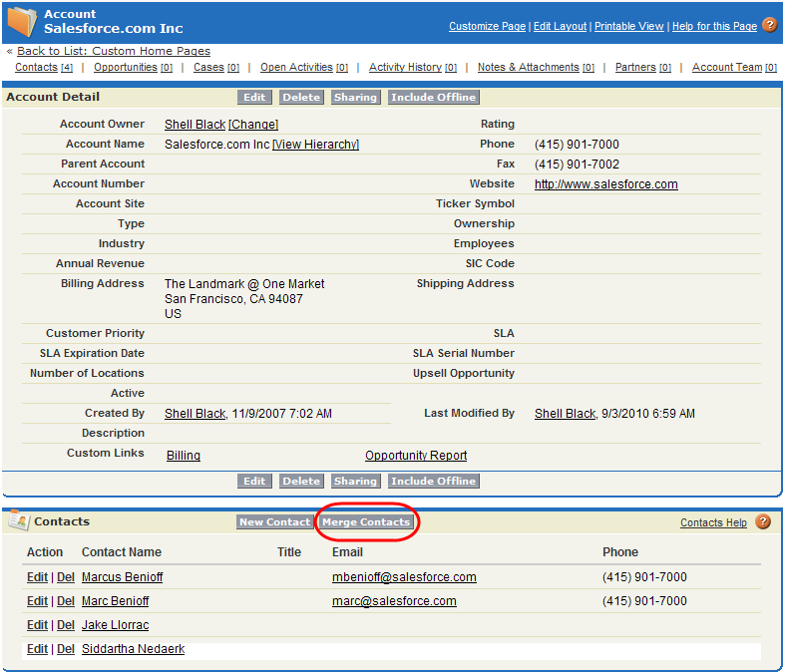Click the bottom Edit button below Custom Links
This screenshot has height=672, width=785.
[254, 481]
